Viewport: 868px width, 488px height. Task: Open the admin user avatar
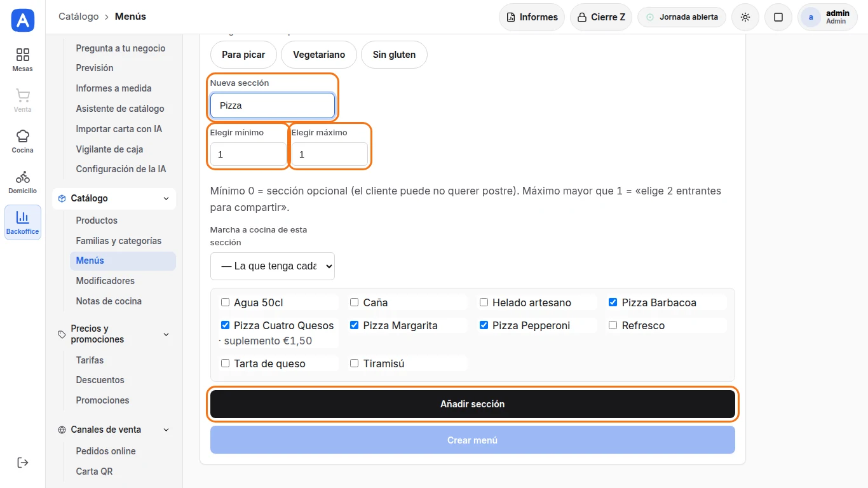[811, 17]
